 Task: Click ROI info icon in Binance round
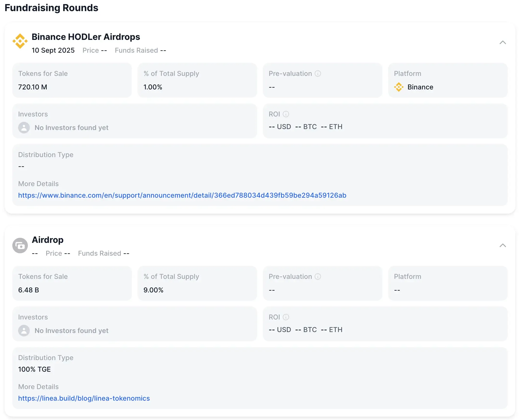pyautogui.click(x=286, y=114)
